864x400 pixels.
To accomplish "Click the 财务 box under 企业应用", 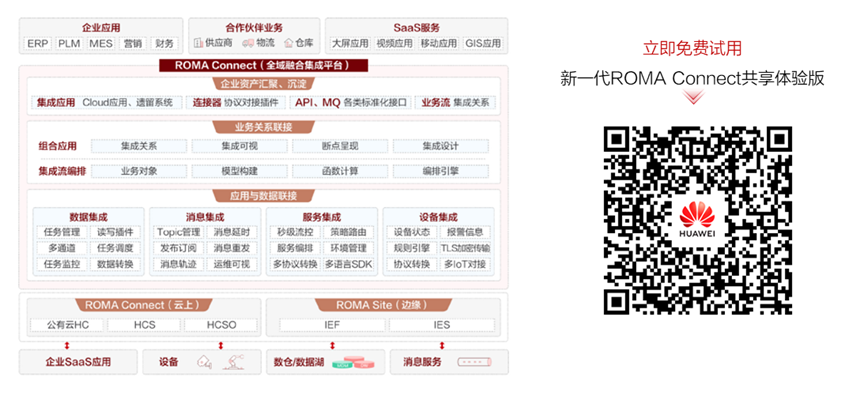I will [164, 43].
